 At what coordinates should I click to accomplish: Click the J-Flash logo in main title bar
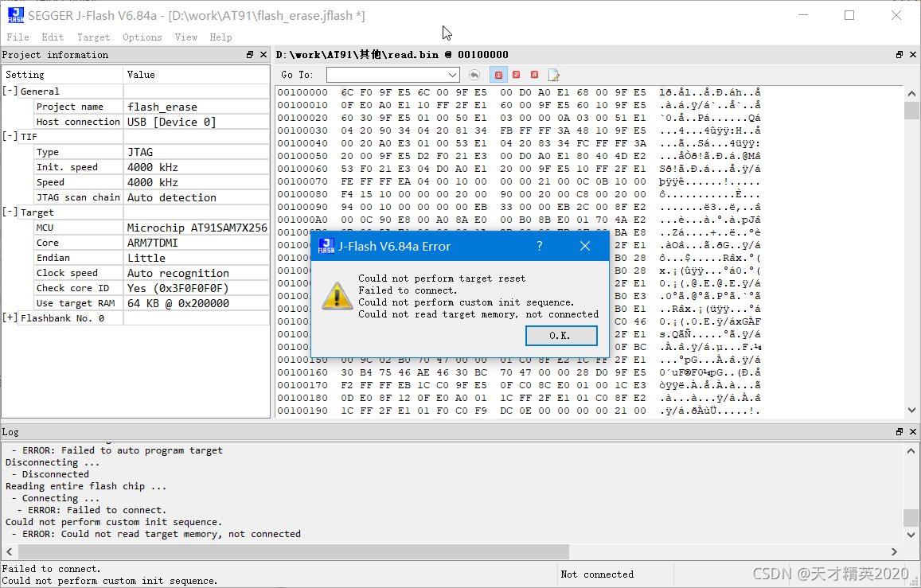(x=16, y=15)
